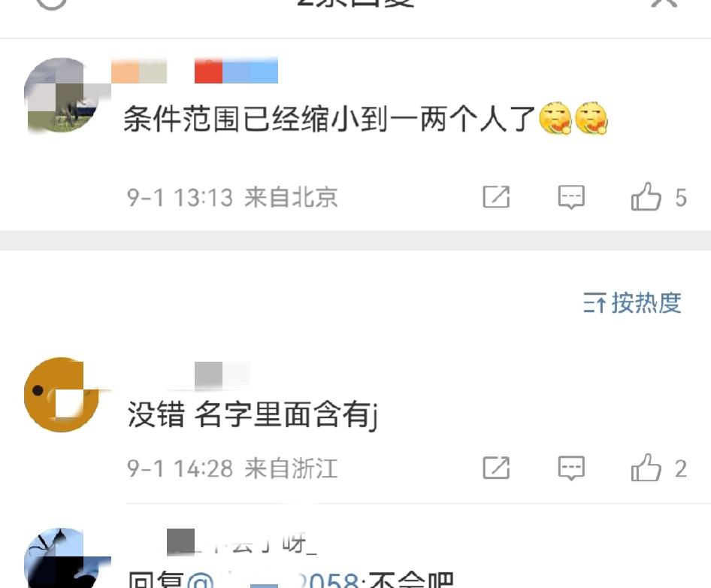Viewport: 711px width, 588px height.
Task: Like the reply from 浙江
Action: click(646, 468)
